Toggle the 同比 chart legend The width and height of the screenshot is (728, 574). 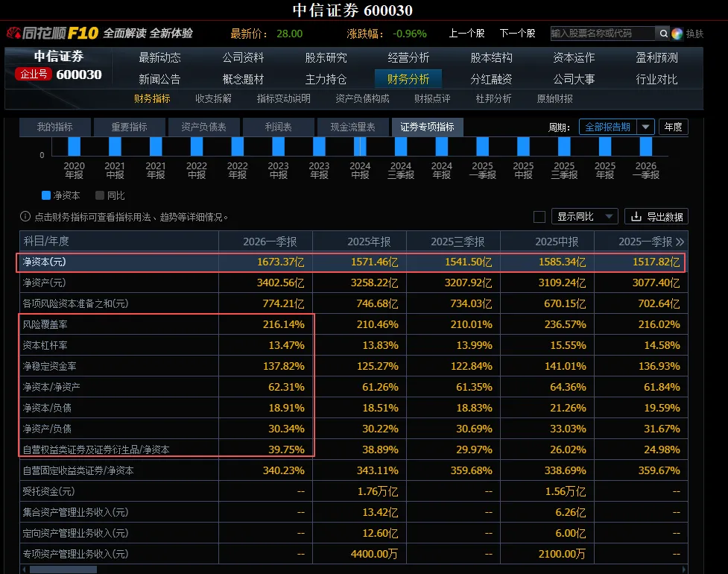pyautogui.click(x=110, y=195)
